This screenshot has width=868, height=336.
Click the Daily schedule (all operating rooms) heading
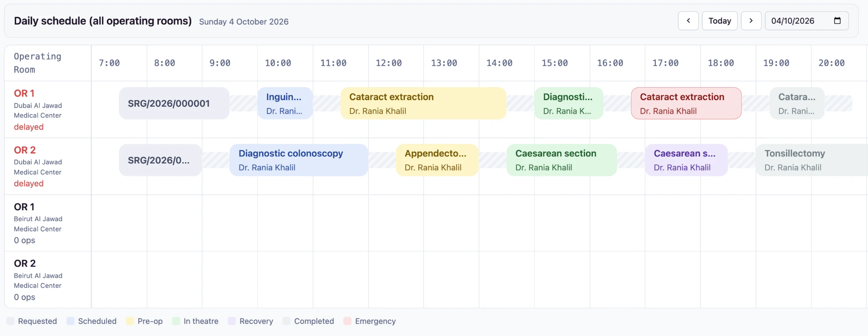coord(103,21)
